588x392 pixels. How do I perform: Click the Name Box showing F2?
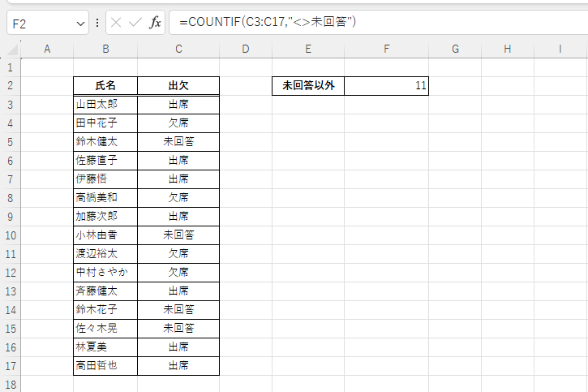(48, 24)
